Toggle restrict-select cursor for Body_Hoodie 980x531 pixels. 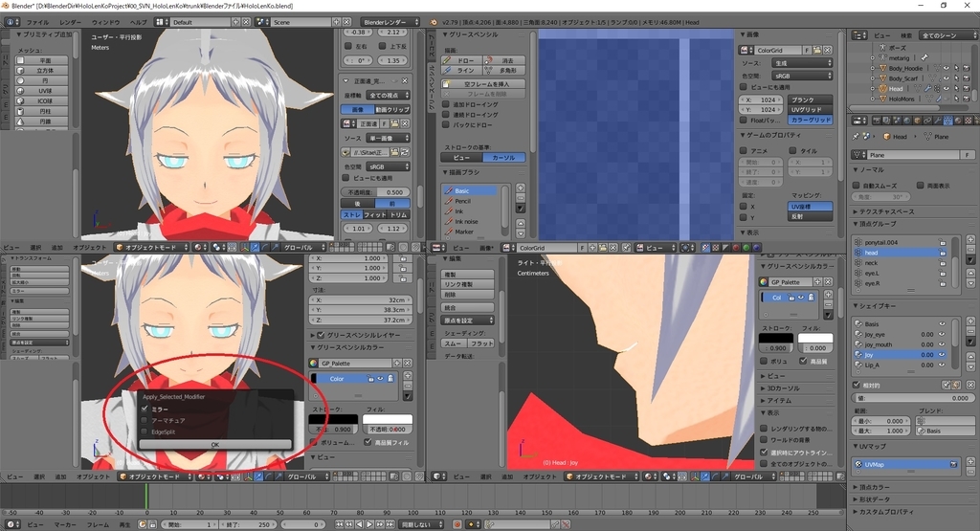point(956,68)
